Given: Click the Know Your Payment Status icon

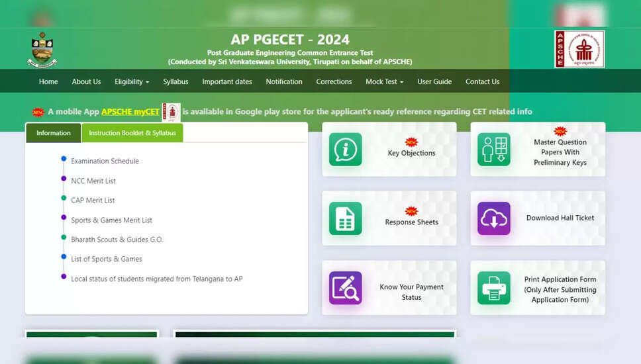Looking at the screenshot, I should coord(345,288).
